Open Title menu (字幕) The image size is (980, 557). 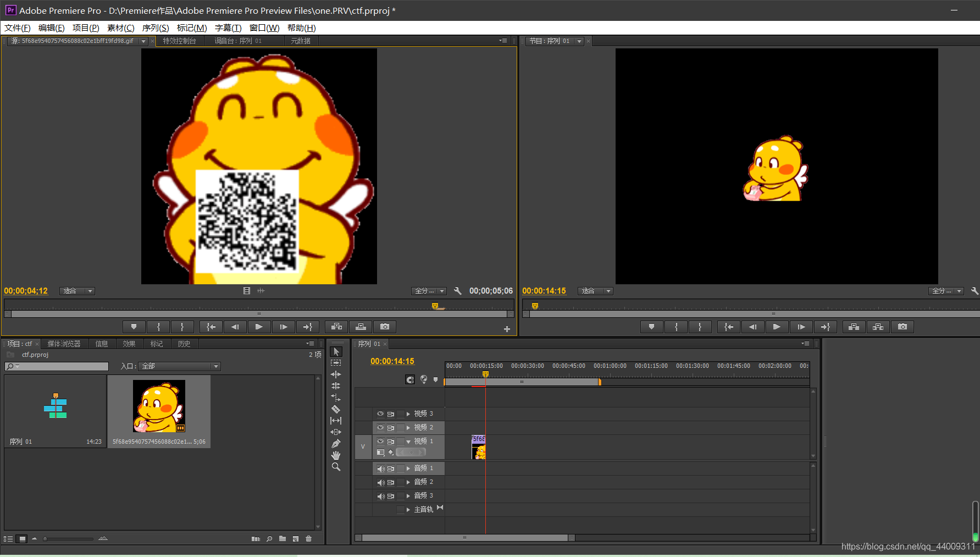[228, 28]
